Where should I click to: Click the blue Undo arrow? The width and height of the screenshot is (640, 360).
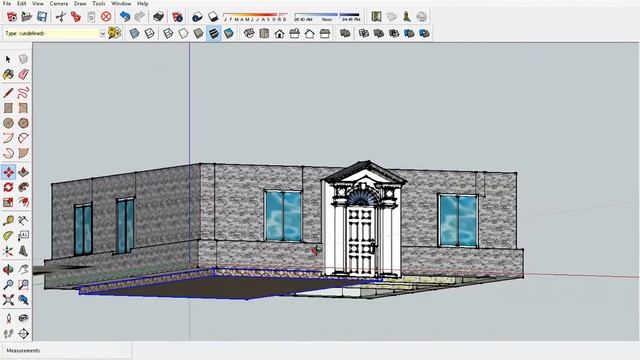click(125, 17)
